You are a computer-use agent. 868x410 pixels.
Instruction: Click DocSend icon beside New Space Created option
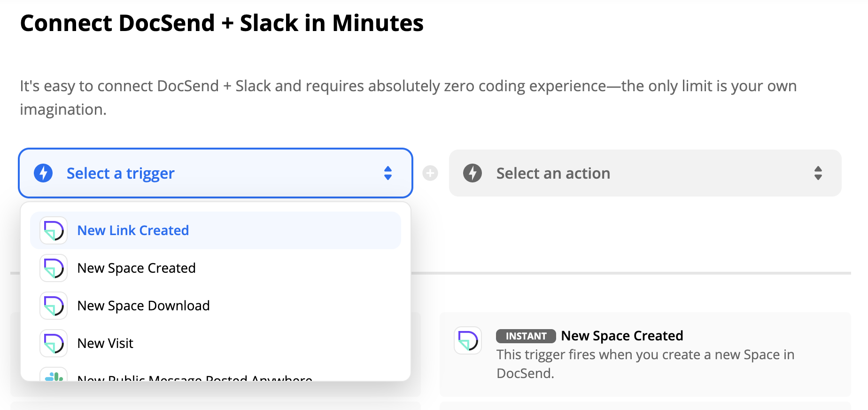click(x=54, y=268)
